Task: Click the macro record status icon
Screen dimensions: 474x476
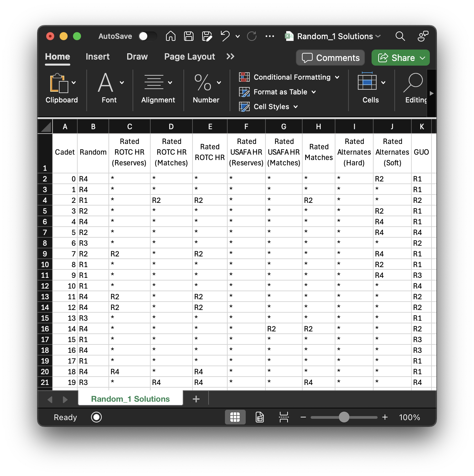Action: click(96, 417)
